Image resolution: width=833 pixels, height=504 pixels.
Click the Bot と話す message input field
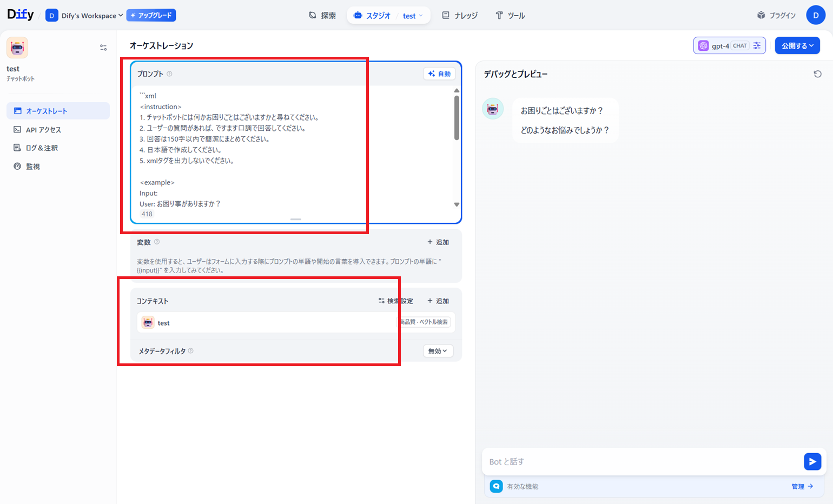641,462
